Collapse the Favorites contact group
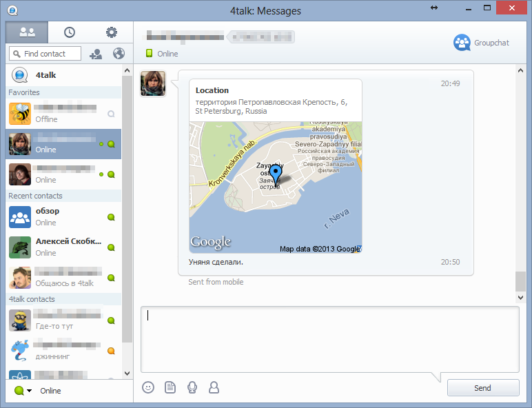532x408 pixels. (24, 92)
